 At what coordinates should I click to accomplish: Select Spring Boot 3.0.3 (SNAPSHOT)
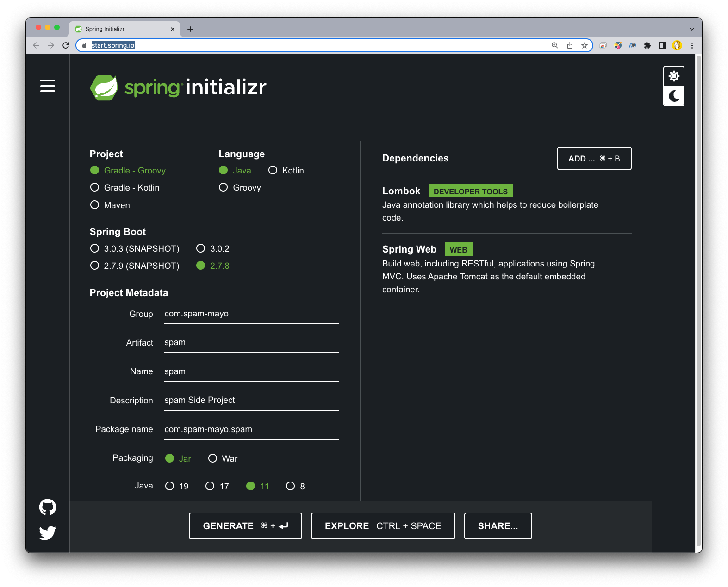click(135, 248)
